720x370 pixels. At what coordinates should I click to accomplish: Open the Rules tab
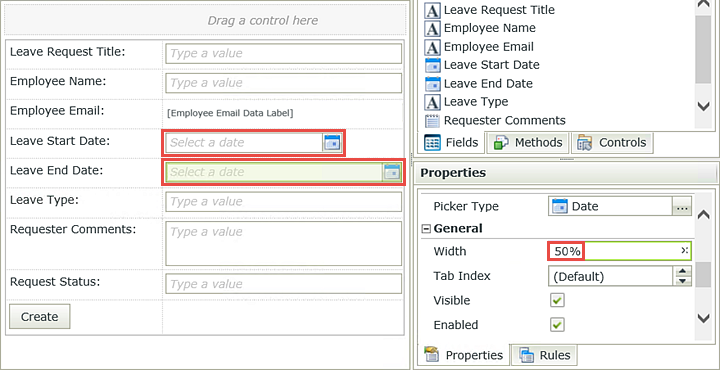545,355
